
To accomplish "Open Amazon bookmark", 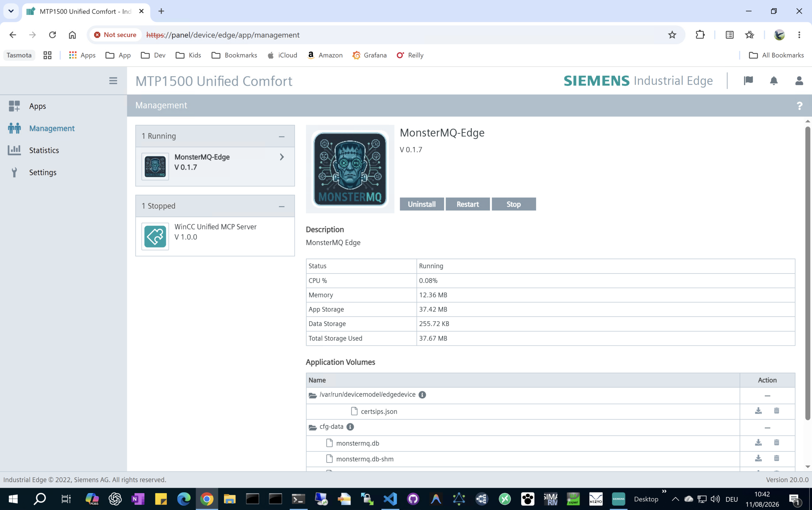I will point(325,55).
